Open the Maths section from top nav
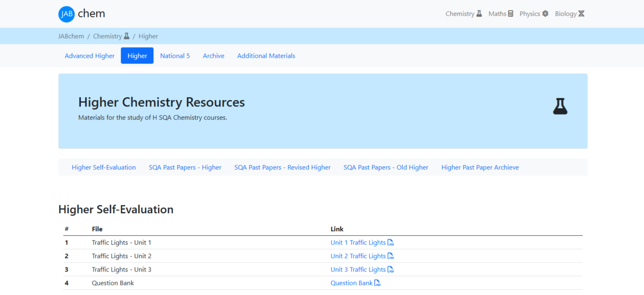644x295 pixels. click(500, 14)
